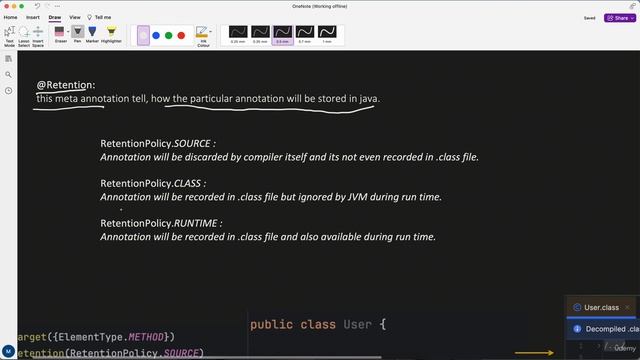The width and height of the screenshot is (640, 360).
Task: Choose the green ink color
Action: [x=169, y=36]
